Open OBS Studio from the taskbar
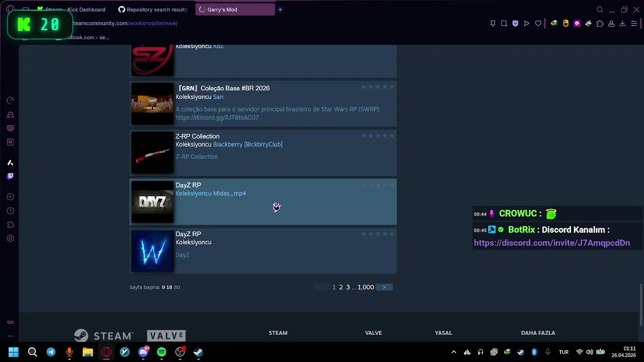This screenshot has width=644, height=362. (x=180, y=352)
